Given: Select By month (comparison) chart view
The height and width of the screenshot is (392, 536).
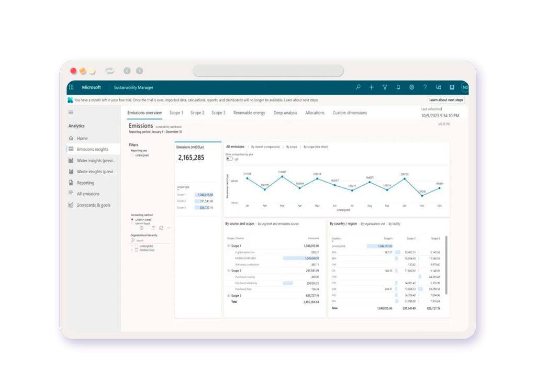Looking at the screenshot, I should coord(265,147).
